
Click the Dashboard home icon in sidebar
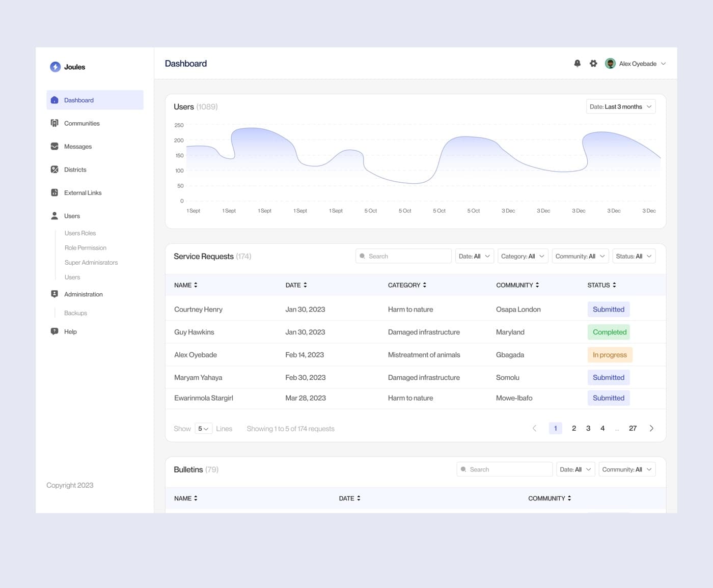click(x=54, y=100)
